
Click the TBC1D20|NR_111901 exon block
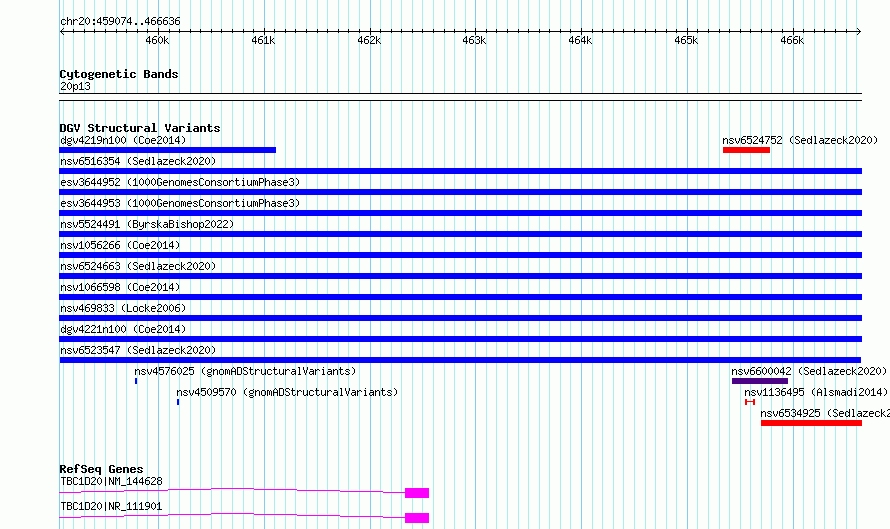pos(417,518)
